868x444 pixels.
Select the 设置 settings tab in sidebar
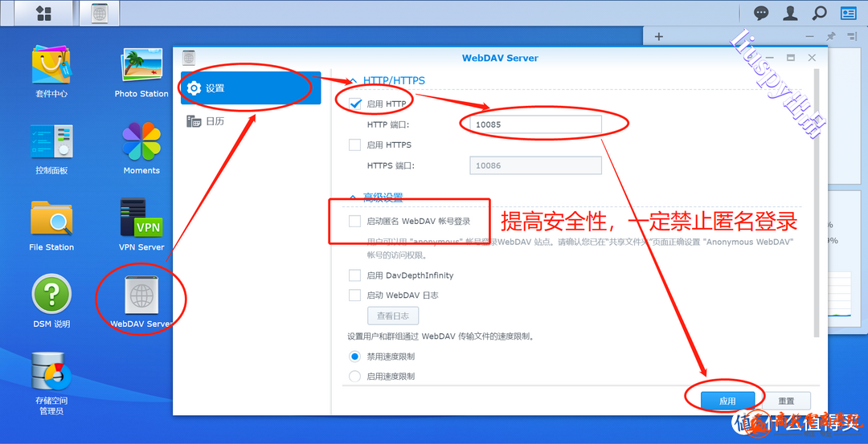[x=251, y=88]
